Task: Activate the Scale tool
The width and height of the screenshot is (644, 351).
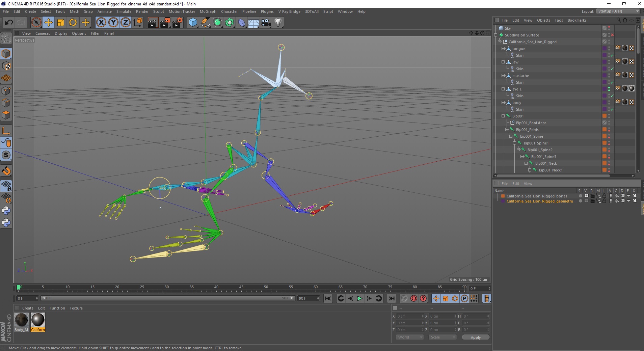Action: 61,23
